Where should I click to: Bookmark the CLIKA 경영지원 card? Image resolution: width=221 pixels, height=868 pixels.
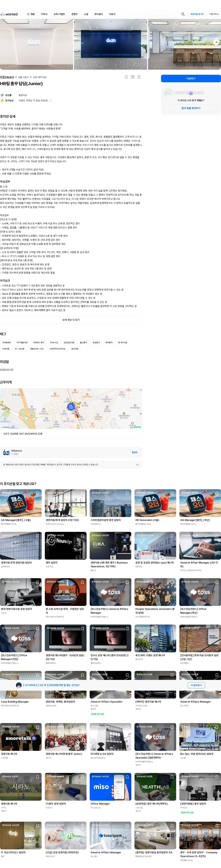(127, 536)
